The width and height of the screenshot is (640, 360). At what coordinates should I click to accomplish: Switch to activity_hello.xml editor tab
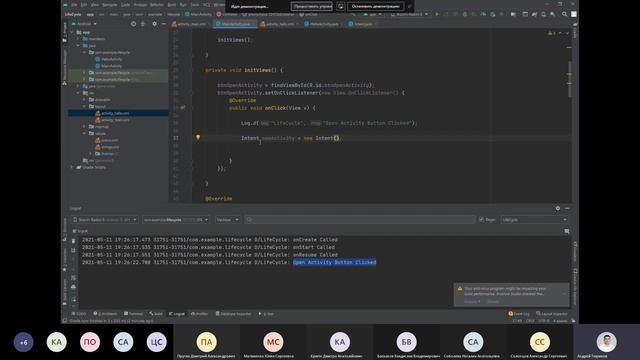coord(280,24)
